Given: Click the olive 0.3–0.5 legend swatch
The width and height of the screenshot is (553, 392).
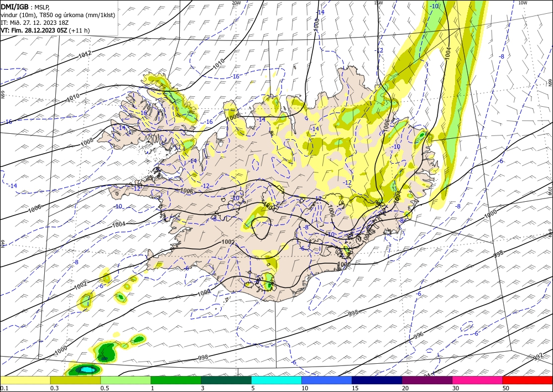Looking at the screenshot, I should 75,380.
